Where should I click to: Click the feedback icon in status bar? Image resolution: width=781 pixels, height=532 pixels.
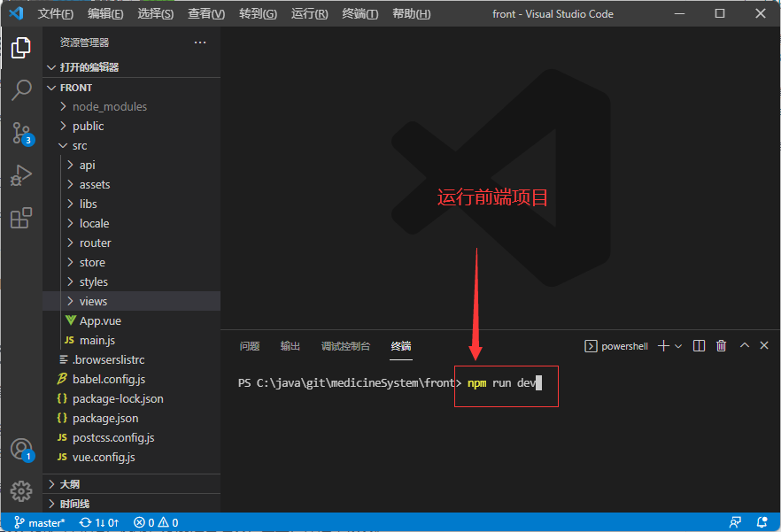coord(735,522)
